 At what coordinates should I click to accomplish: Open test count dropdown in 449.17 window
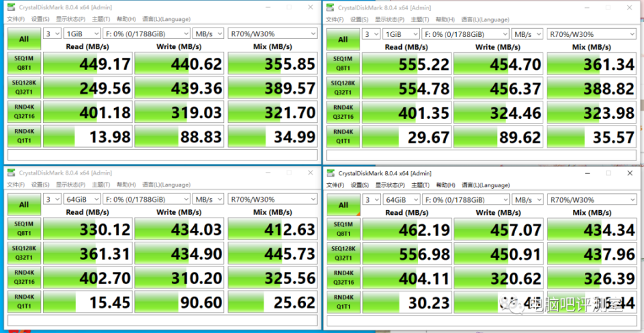(52, 34)
